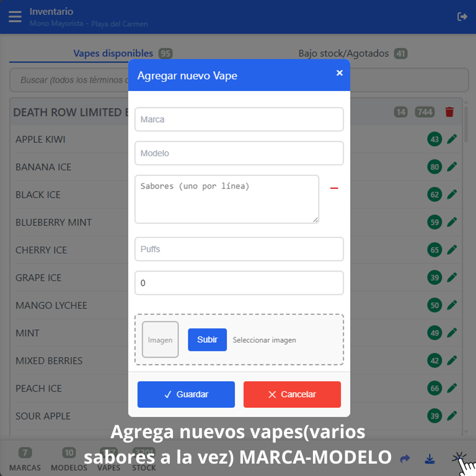Edit the APPLE KIWI flavor
The height and width of the screenshot is (476, 476).
click(x=452, y=139)
